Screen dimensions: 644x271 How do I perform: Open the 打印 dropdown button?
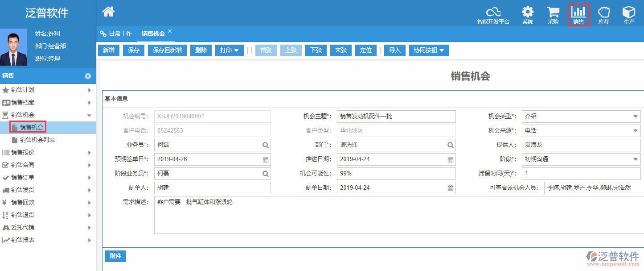point(229,50)
